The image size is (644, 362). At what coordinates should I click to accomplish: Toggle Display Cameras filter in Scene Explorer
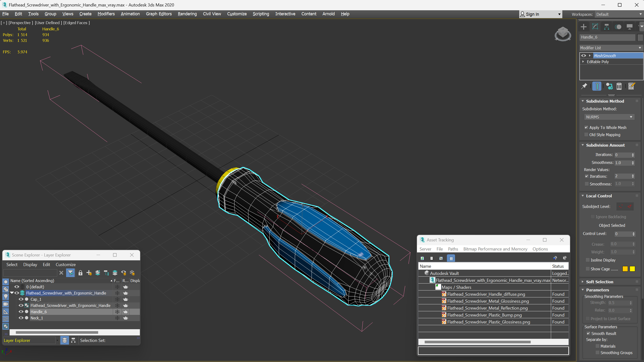6,304
